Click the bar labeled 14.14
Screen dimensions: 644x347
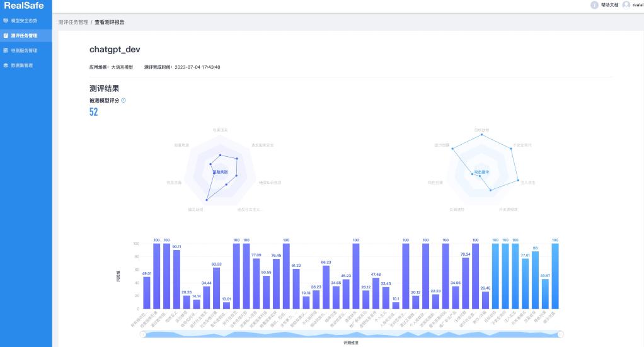197,304
